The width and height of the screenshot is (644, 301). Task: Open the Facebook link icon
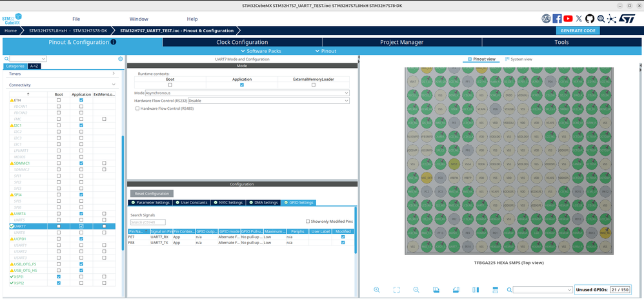point(557,19)
